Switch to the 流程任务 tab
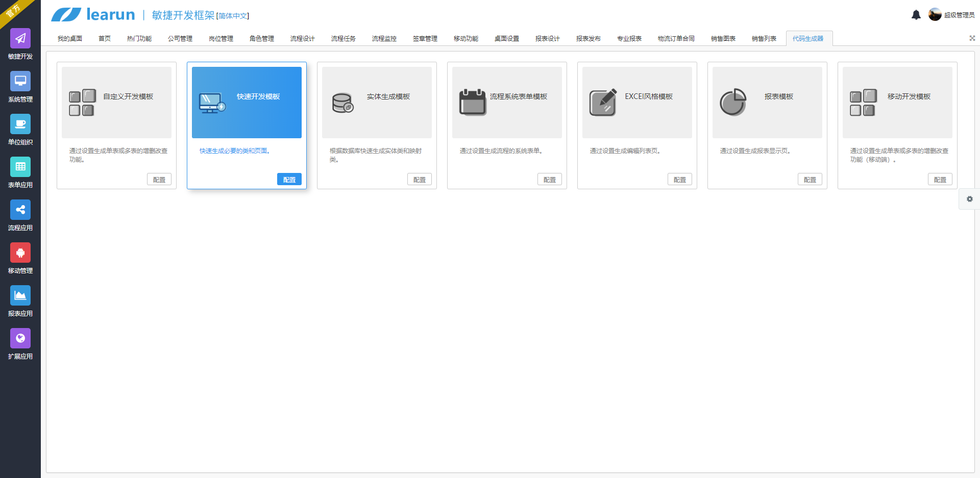This screenshot has width=980, height=478. pos(344,39)
